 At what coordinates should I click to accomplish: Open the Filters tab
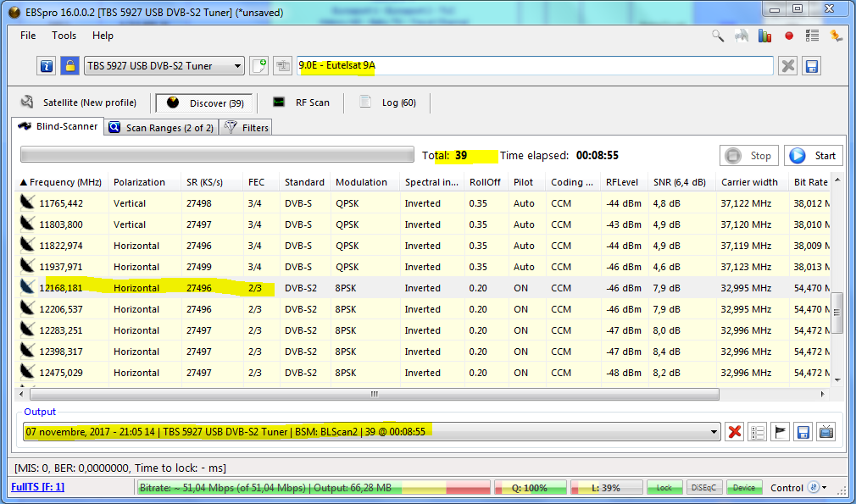tap(246, 127)
